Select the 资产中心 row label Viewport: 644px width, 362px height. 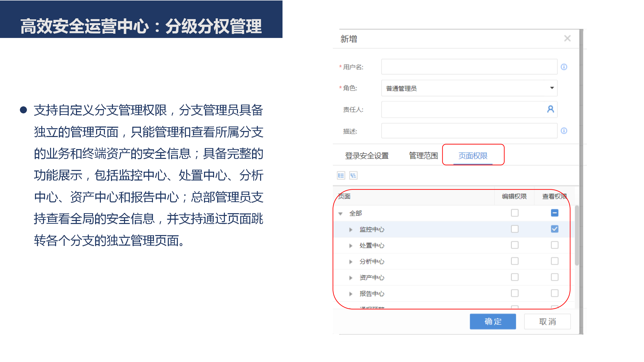point(372,278)
